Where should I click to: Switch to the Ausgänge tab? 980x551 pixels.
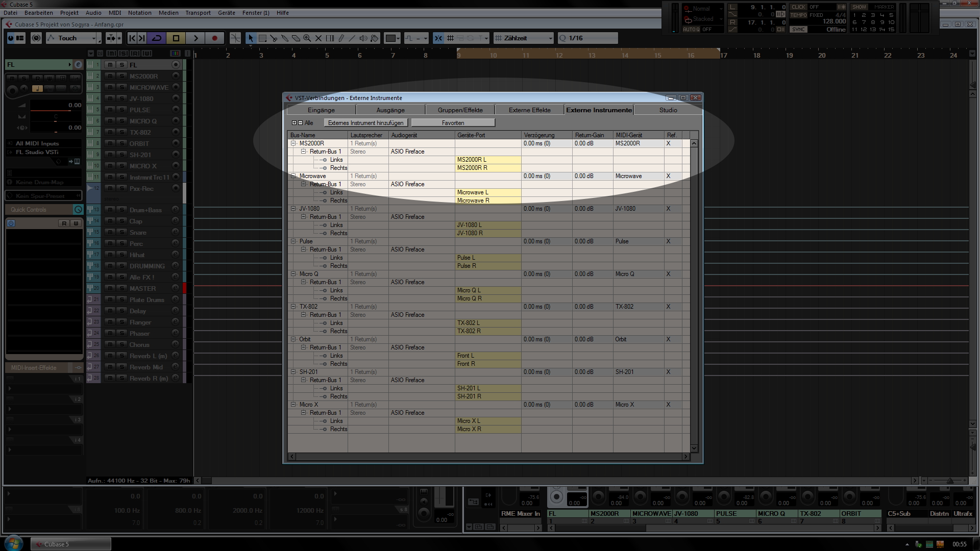click(390, 110)
